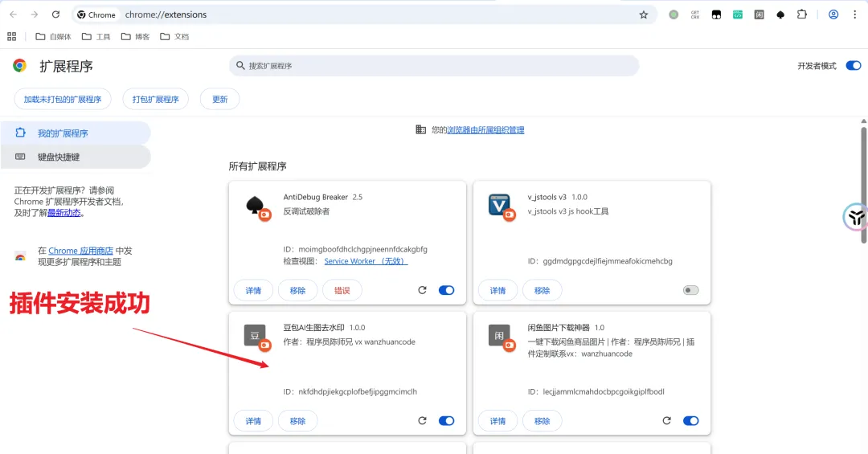Open the GET CRX extension icon
868x454 pixels.
tap(694, 15)
